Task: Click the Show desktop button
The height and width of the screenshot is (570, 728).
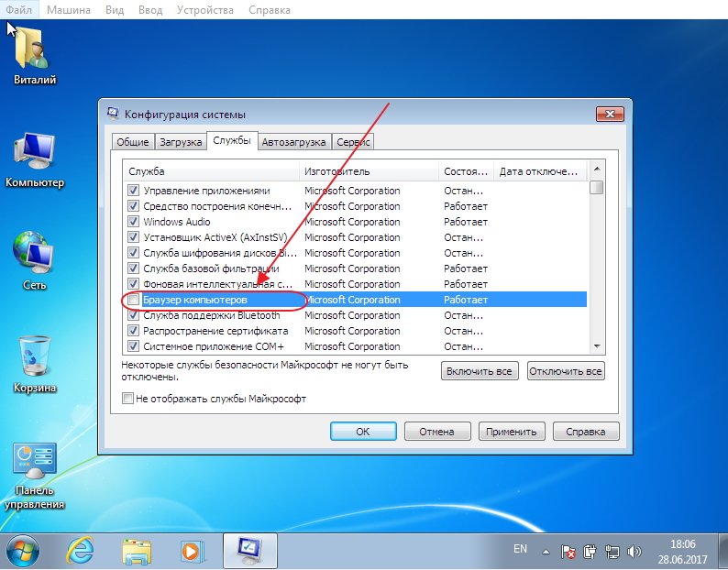Action: pyautogui.click(x=722, y=552)
